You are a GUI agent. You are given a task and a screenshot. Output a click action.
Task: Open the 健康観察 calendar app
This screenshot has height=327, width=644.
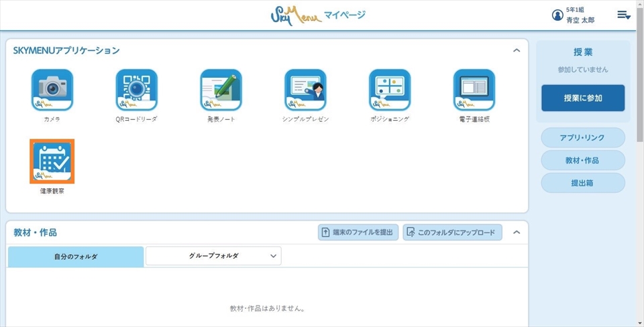(x=52, y=161)
